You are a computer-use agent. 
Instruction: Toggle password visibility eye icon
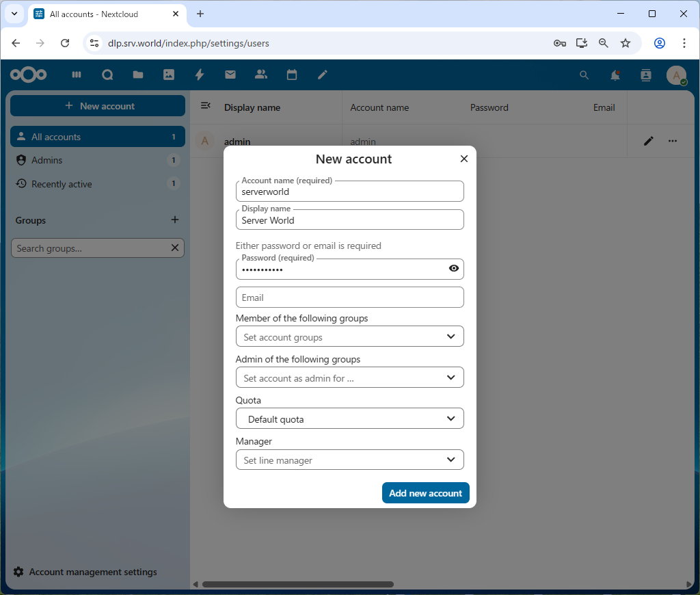click(x=453, y=269)
